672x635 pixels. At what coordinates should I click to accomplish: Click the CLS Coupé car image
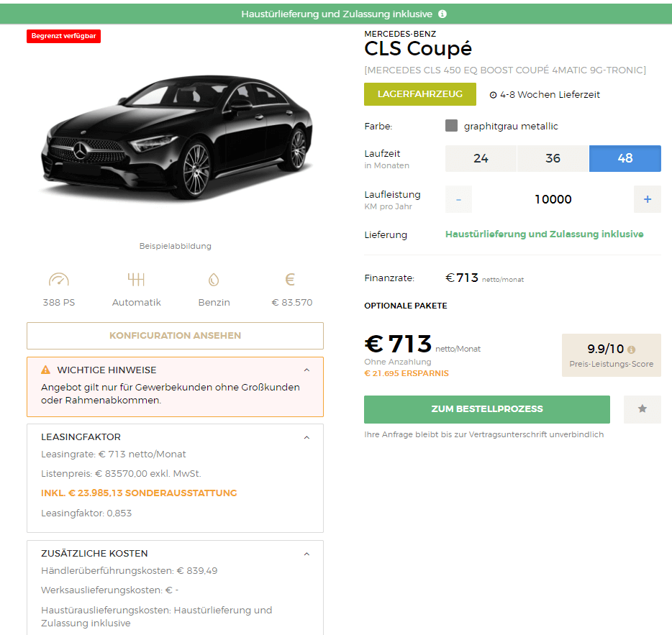(176, 137)
